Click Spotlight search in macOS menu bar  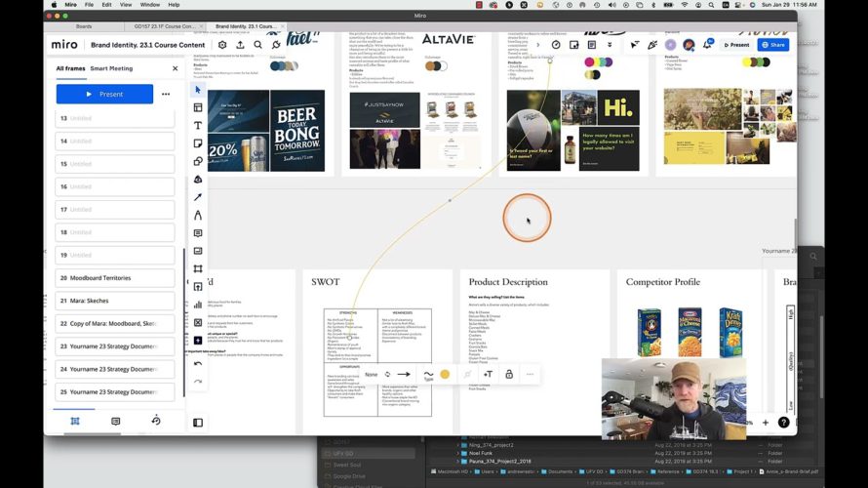[x=711, y=5]
